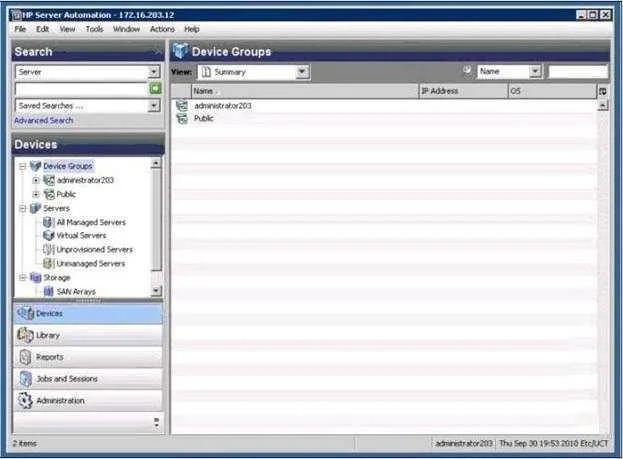Image resolution: width=623 pixels, height=459 pixels.
Task: Select SAN Arrays in the tree
Action: (x=76, y=292)
